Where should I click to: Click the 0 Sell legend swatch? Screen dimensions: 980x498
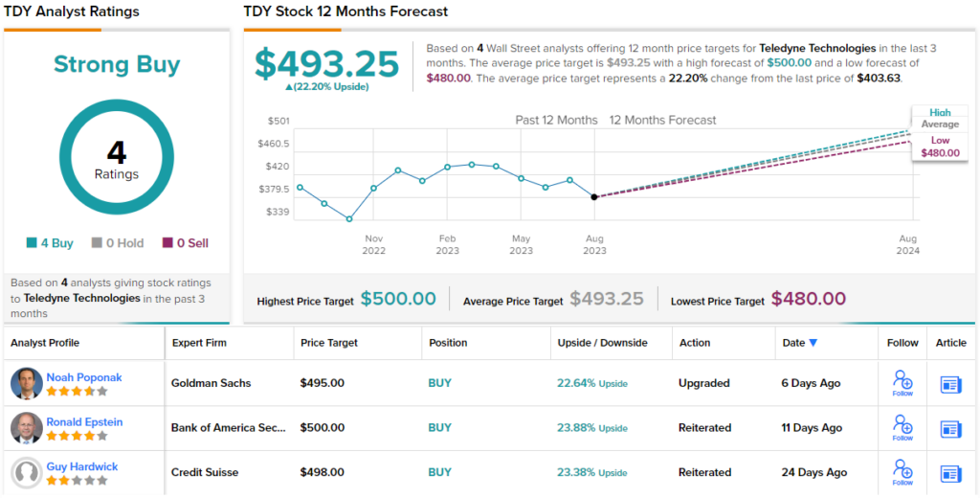tap(167, 243)
